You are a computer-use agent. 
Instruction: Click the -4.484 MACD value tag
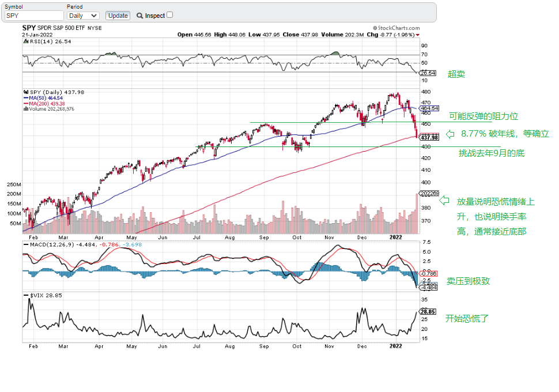click(x=429, y=288)
